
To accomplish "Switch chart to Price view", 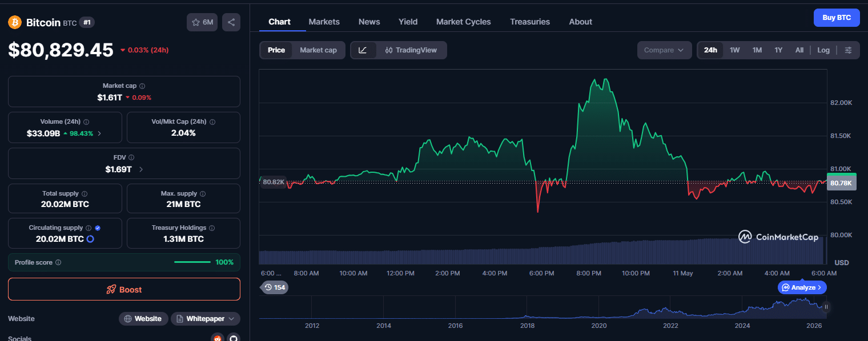I will coord(276,50).
